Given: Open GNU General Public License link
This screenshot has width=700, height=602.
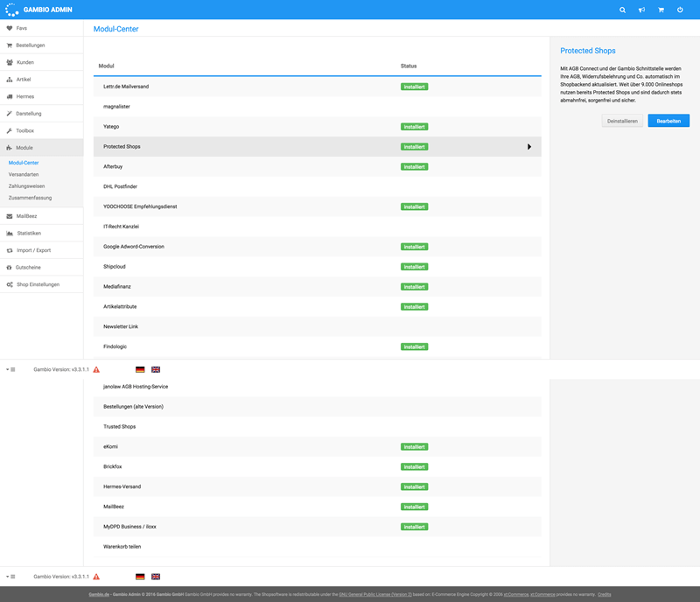Looking at the screenshot, I should [x=375, y=595].
